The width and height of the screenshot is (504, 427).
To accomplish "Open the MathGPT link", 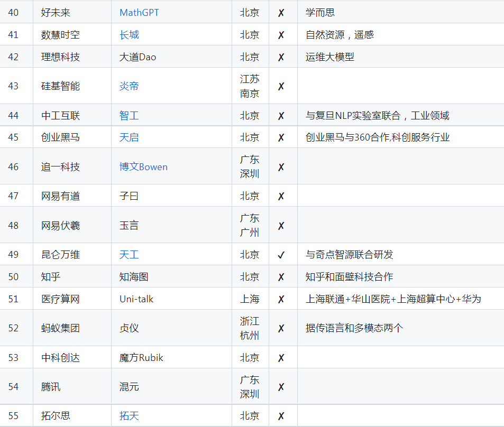I will tap(139, 13).
